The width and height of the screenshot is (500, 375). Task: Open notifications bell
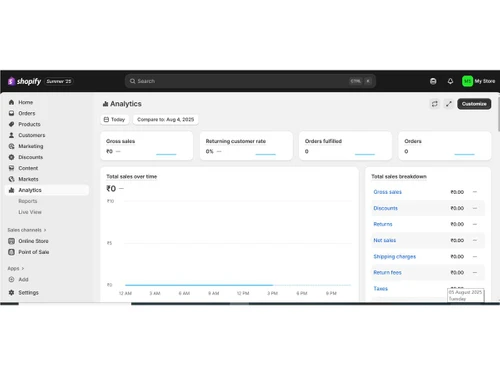450,81
